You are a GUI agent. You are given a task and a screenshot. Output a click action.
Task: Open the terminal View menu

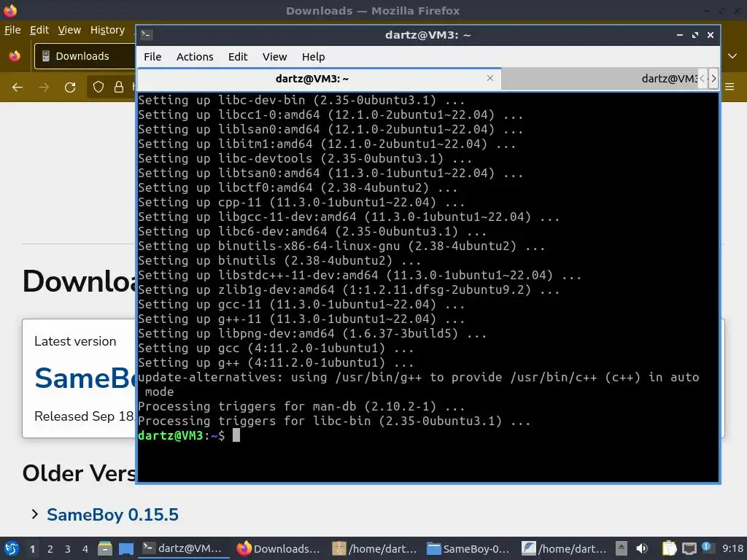[274, 57]
